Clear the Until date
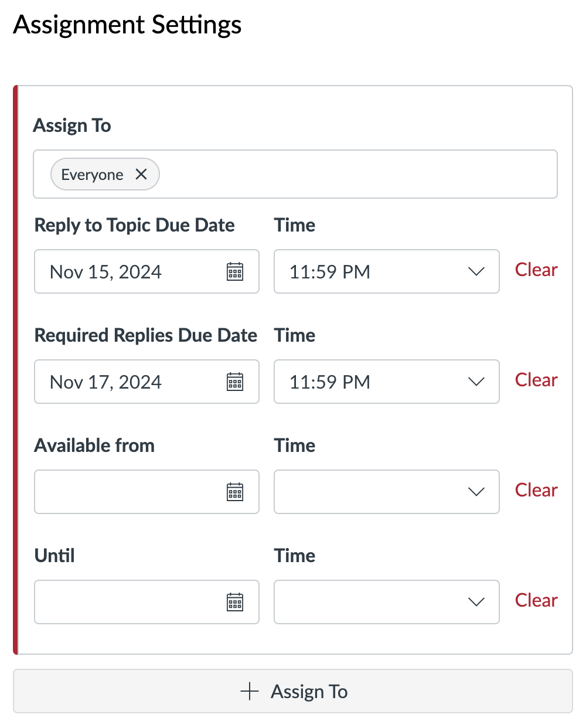586x728 pixels. point(536,601)
